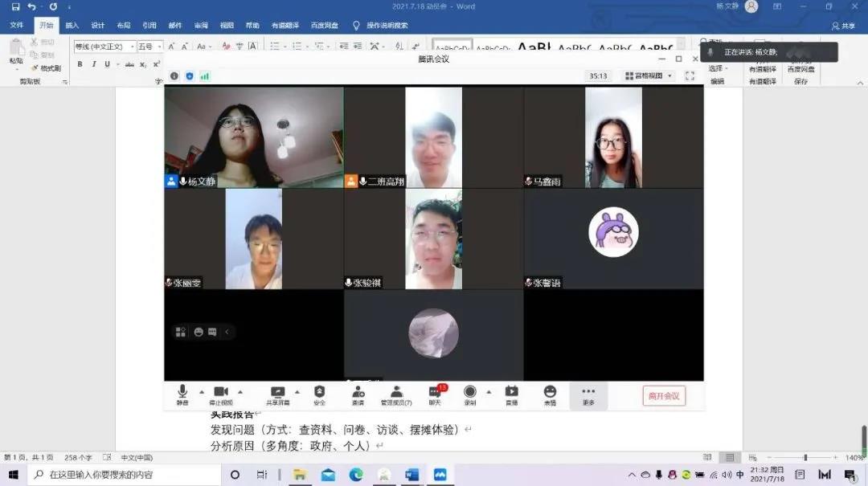
Task: Switch to the Insert (插入) ribbon tab
Action: point(72,26)
